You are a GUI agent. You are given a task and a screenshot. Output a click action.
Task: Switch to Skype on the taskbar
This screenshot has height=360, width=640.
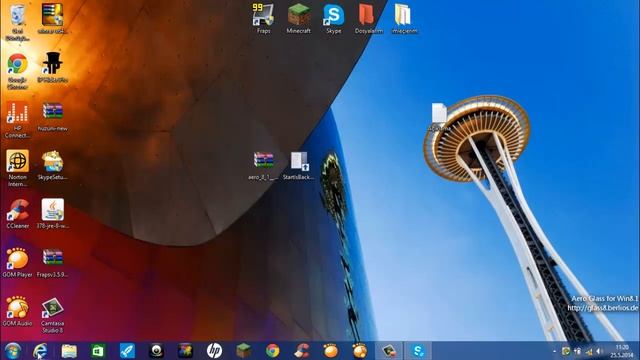tap(418, 351)
